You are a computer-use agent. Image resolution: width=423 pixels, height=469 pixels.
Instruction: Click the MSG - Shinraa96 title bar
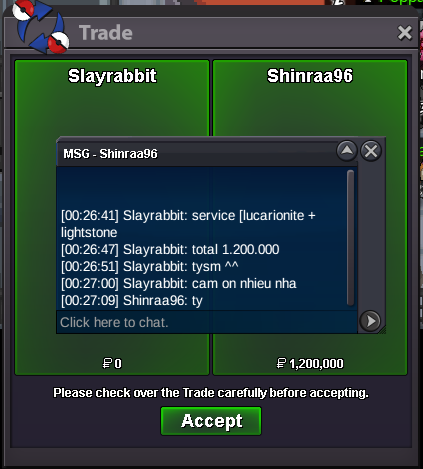197,153
